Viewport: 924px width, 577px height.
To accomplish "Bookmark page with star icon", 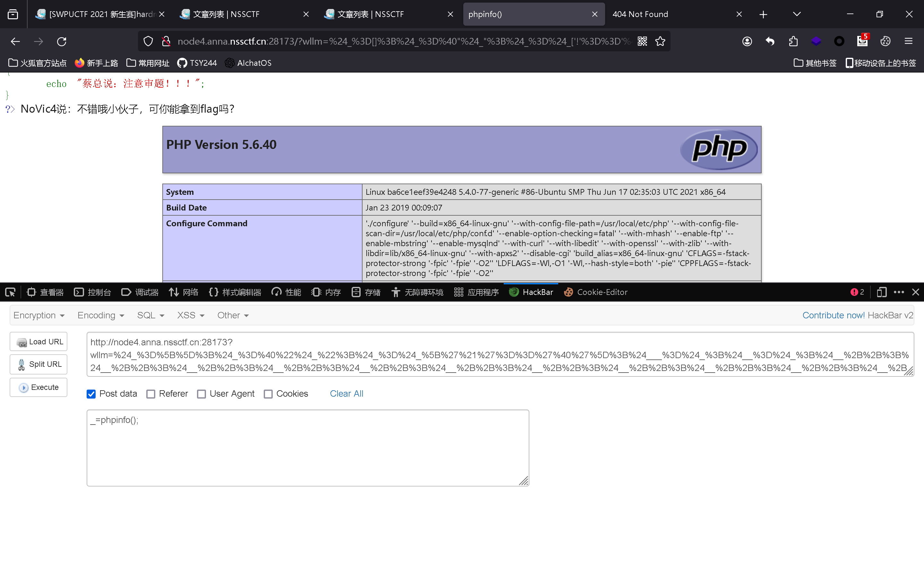I will coord(660,41).
